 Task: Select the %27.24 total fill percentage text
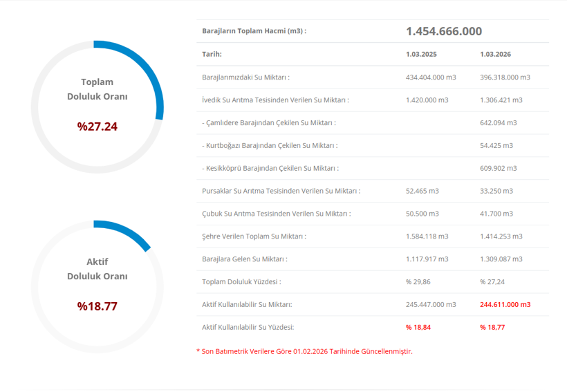[97, 127]
